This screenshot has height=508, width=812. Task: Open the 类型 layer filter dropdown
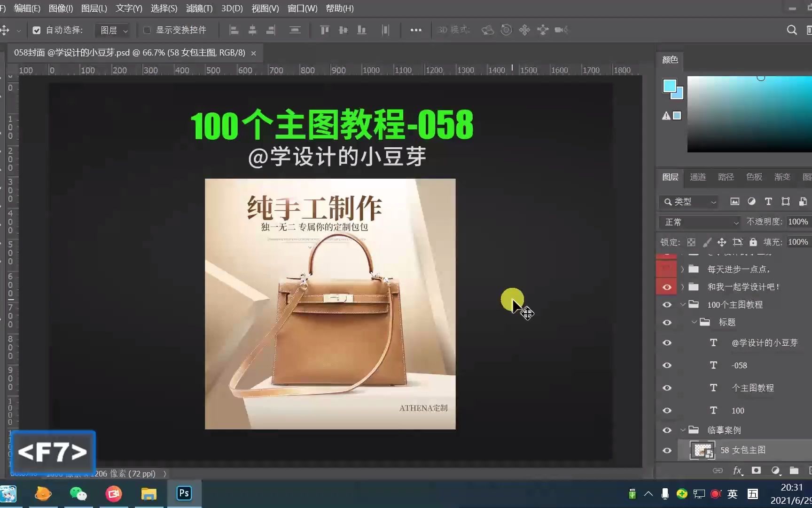click(689, 202)
